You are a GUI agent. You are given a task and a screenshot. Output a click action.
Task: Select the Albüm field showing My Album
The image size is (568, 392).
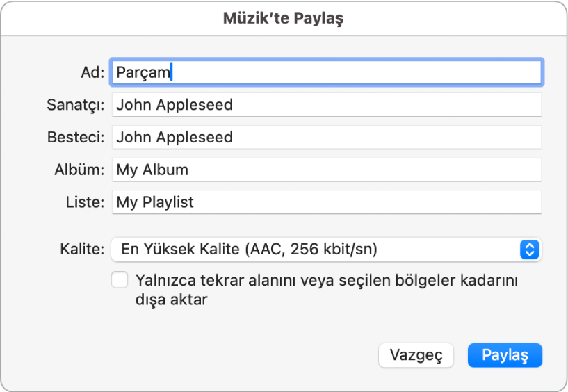click(326, 170)
